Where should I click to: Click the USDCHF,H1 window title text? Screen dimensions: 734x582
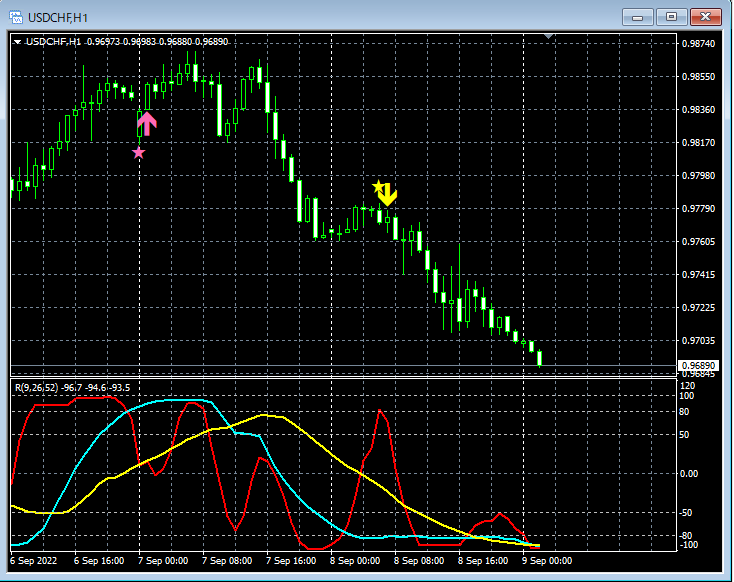(58, 18)
